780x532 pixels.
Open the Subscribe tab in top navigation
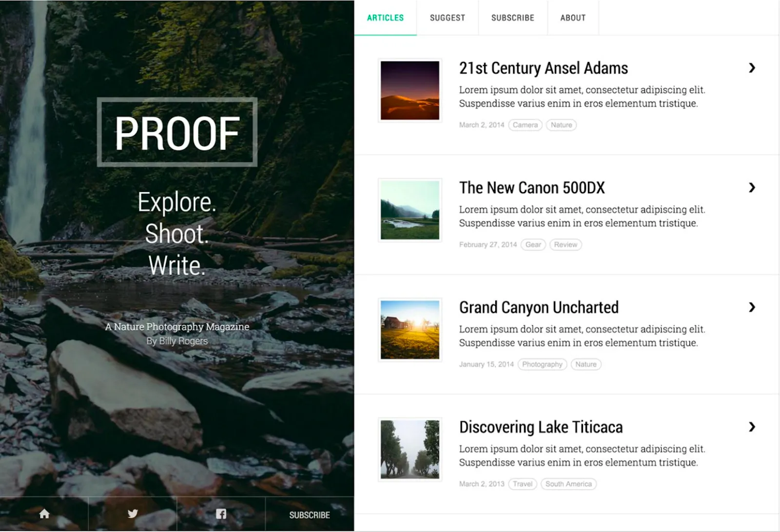(513, 18)
